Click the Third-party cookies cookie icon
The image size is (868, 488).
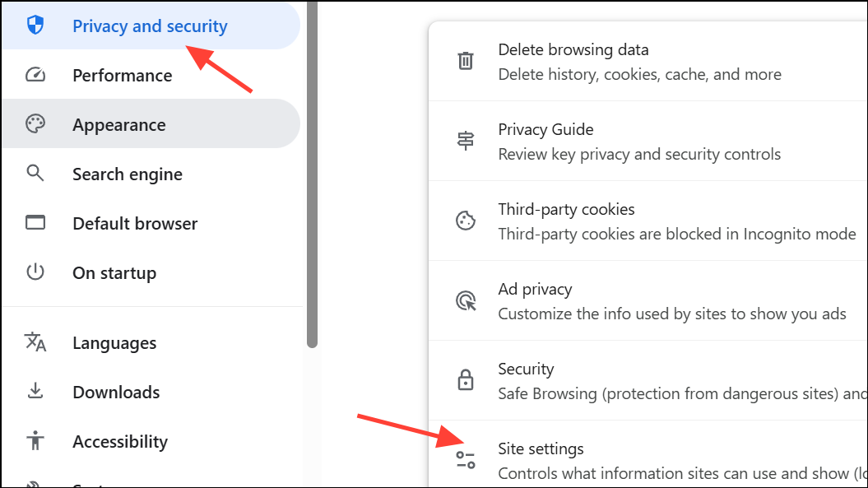tap(466, 221)
